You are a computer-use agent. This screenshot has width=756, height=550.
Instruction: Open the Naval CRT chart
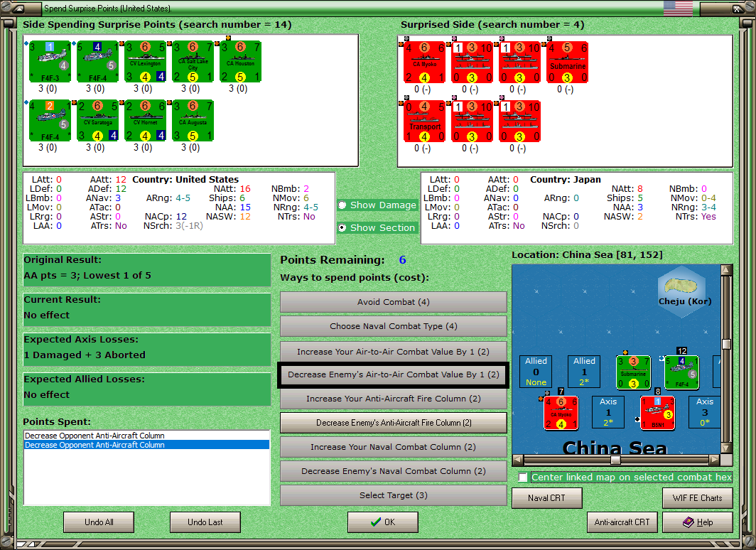click(547, 498)
